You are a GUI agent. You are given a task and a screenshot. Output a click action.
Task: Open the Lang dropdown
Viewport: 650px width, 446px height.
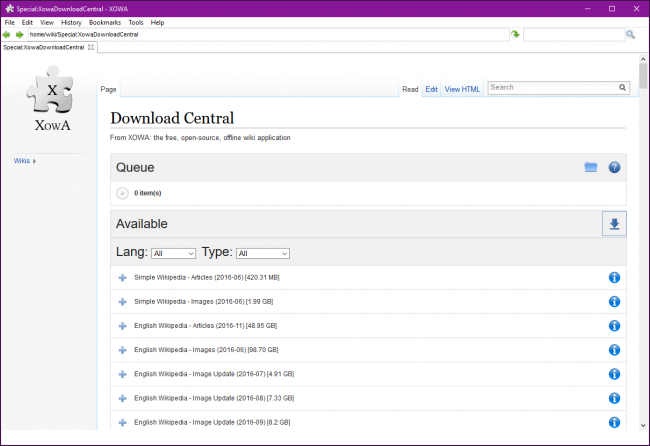pos(173,253)
